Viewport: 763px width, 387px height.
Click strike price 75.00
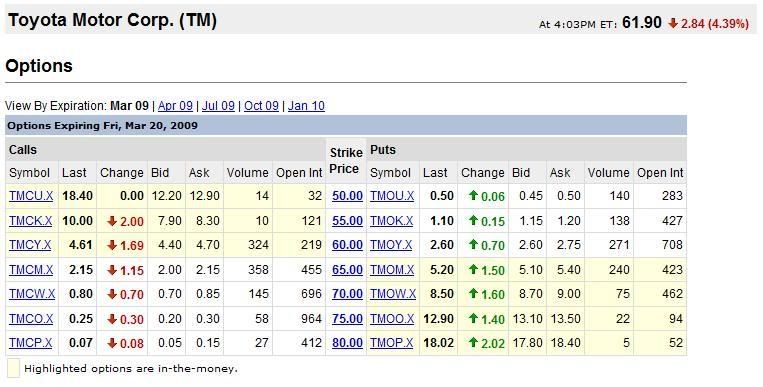347,319
